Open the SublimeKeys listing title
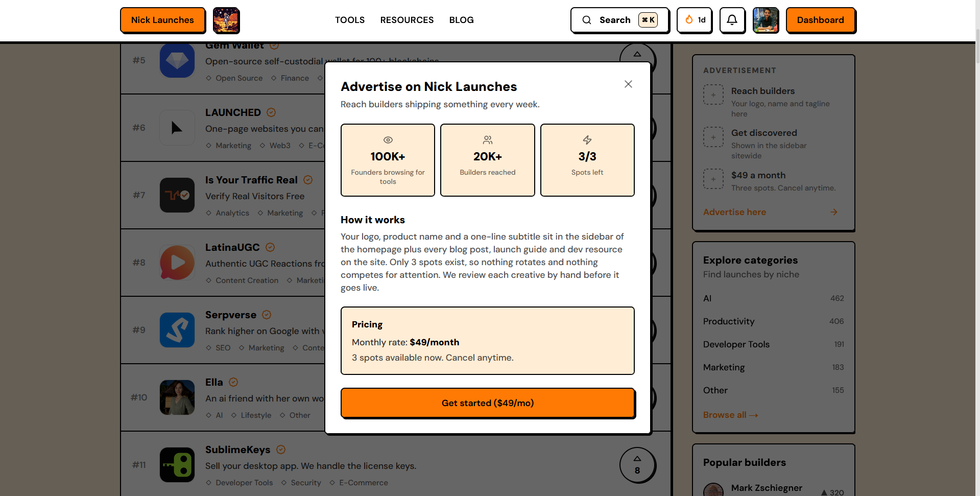980x496 pixels. click(237, 450)
